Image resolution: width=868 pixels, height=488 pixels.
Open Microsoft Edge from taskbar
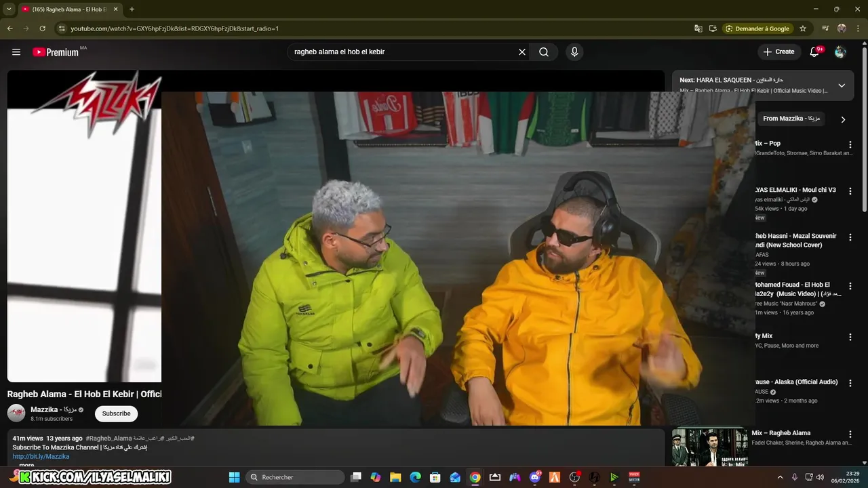click(x=415, y=477)
